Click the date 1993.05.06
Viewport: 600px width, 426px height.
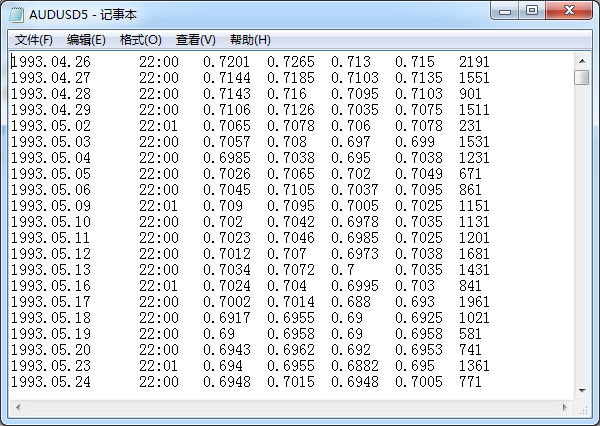[51, 190]
